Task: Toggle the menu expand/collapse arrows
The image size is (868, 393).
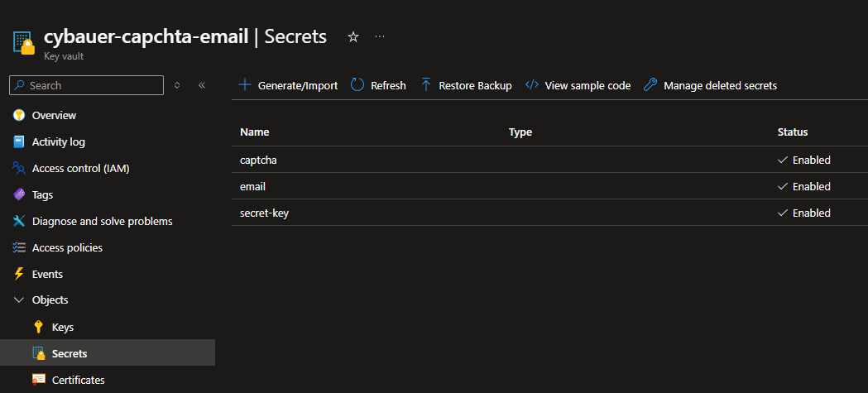Action: coord(177,85)
